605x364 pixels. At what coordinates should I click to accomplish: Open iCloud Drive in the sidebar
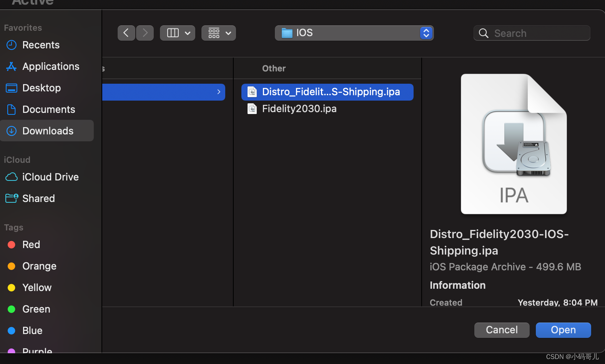coord(47,177)
